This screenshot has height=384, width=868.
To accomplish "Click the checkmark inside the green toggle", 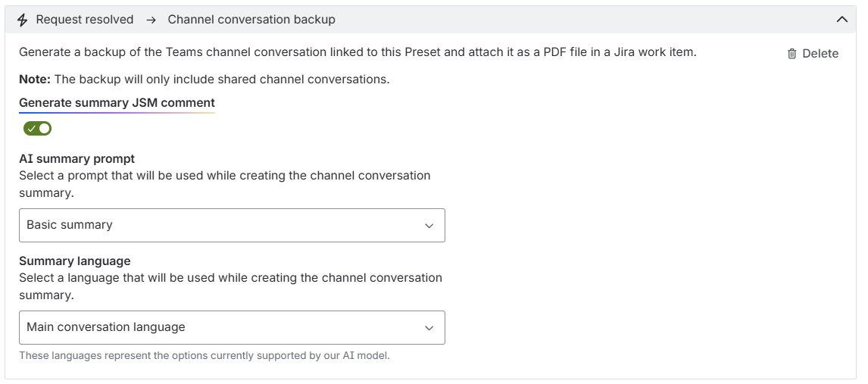I will pyautogui.click(x=32, y=129).
